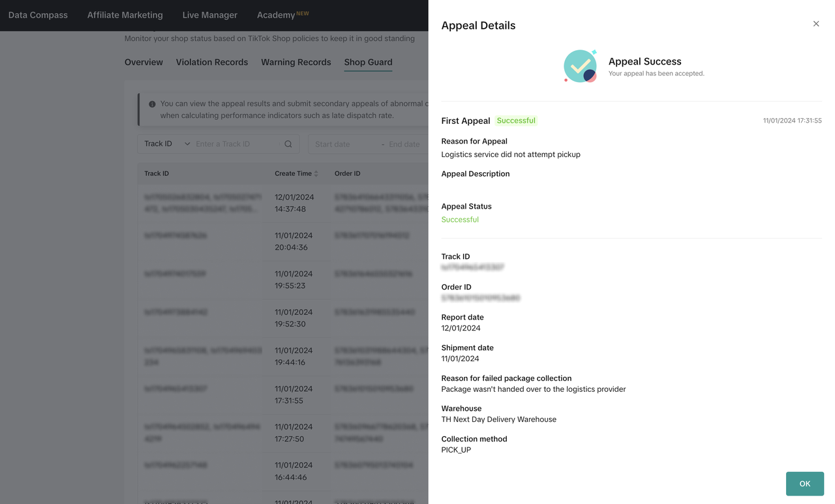Image resolution: width=835 pixels, height=504 pixels.
Task: Open the Academy section
Action: pyautogui.click(x=276, y=15)
